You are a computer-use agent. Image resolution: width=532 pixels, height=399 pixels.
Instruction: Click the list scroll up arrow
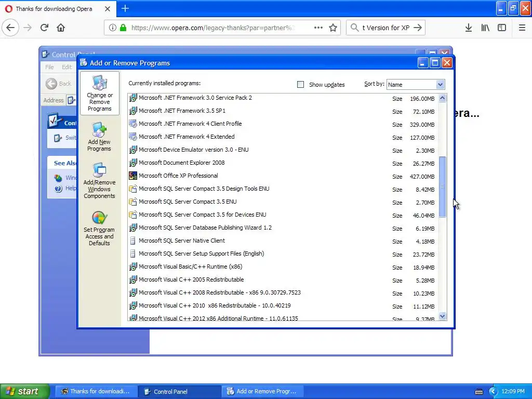[x=442, y=98]
